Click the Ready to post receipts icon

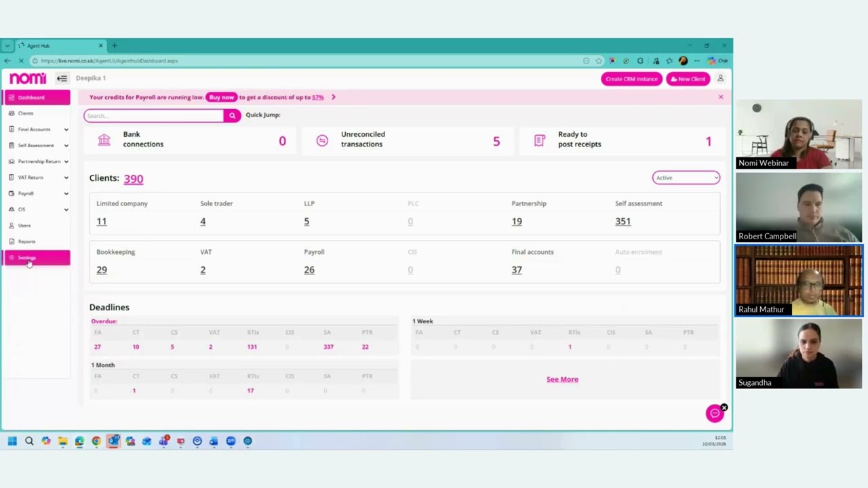click(x=539, y=140)
